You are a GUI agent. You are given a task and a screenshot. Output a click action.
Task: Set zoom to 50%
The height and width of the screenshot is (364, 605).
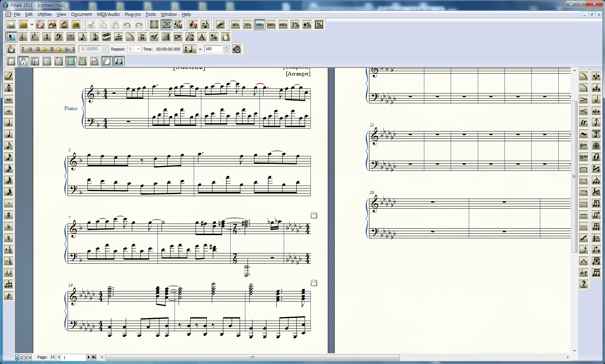[x=236, y=25]
